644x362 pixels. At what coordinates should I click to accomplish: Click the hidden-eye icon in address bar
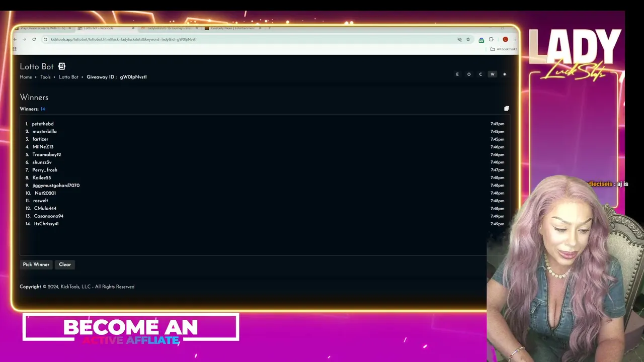click(x=459, y=39)
